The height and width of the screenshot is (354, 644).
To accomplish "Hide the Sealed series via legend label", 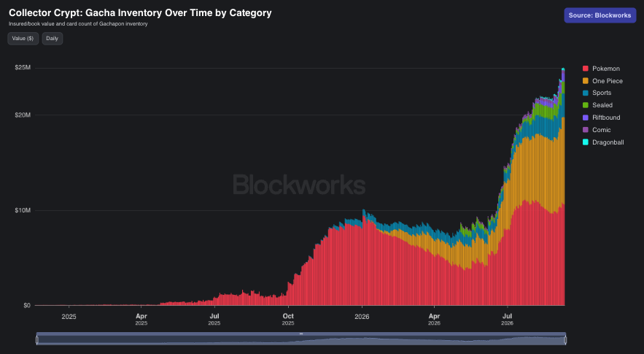I will pos(602,105).
